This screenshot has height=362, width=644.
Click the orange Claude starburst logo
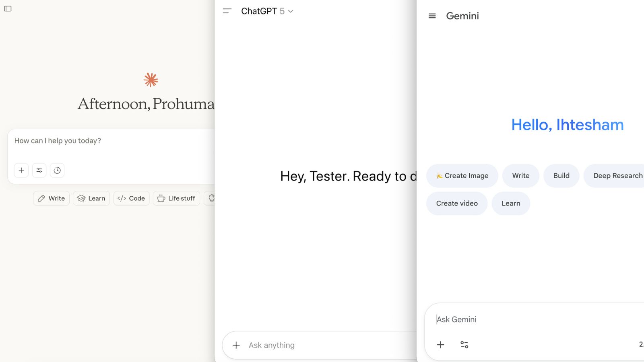[151, 80]
